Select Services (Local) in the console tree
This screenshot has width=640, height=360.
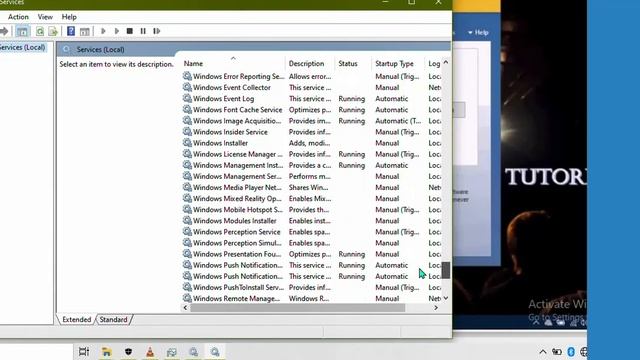click(22, 47)
